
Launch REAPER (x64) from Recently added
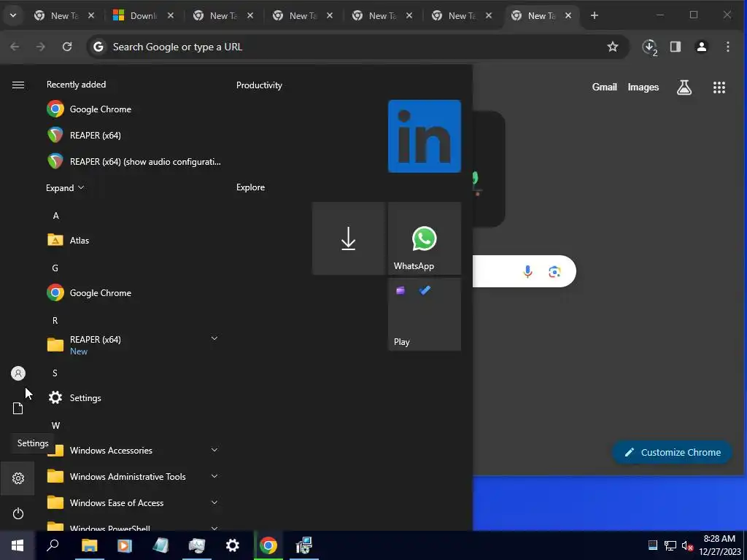[x=134, y=135]
